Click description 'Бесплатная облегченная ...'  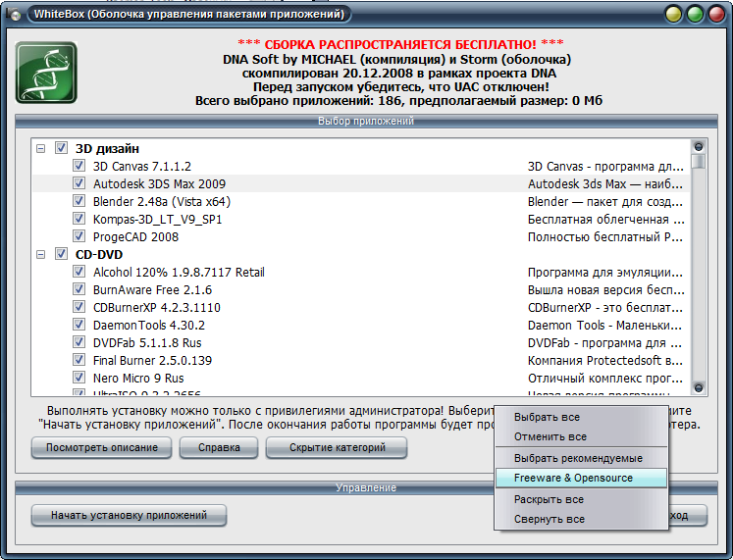coord(605,220)
